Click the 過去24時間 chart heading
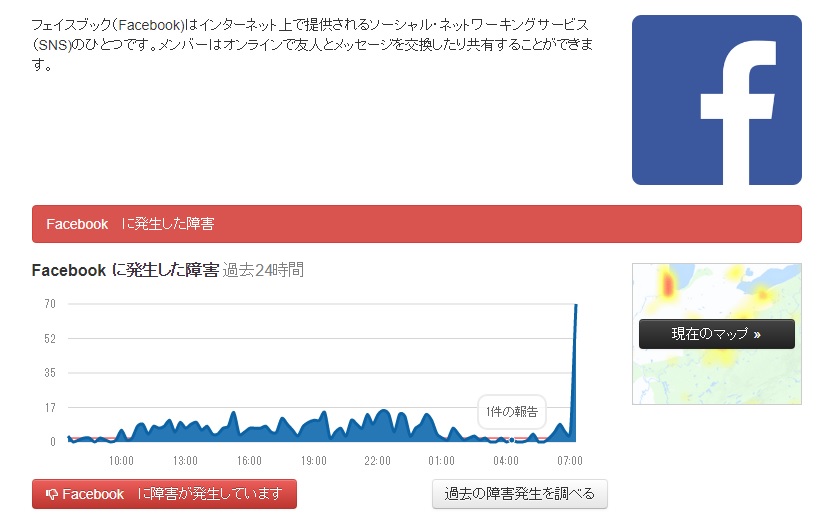818x515 pixels. coord(263,270)
